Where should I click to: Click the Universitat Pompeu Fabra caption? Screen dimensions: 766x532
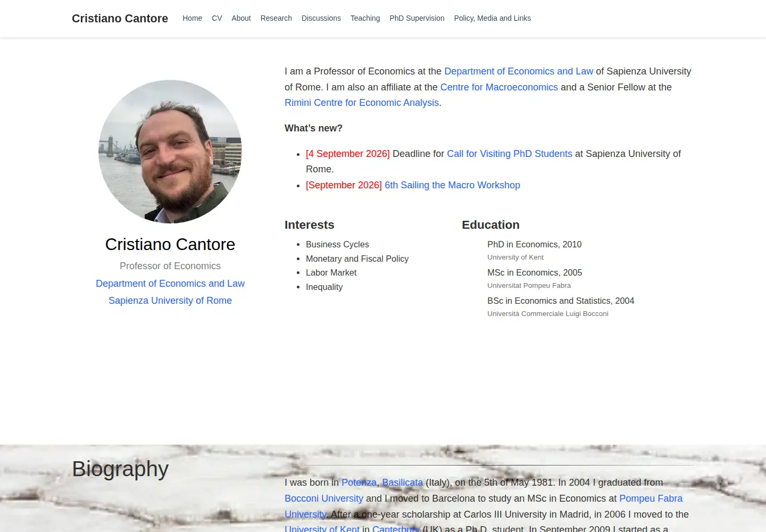[x=529, y=285]
